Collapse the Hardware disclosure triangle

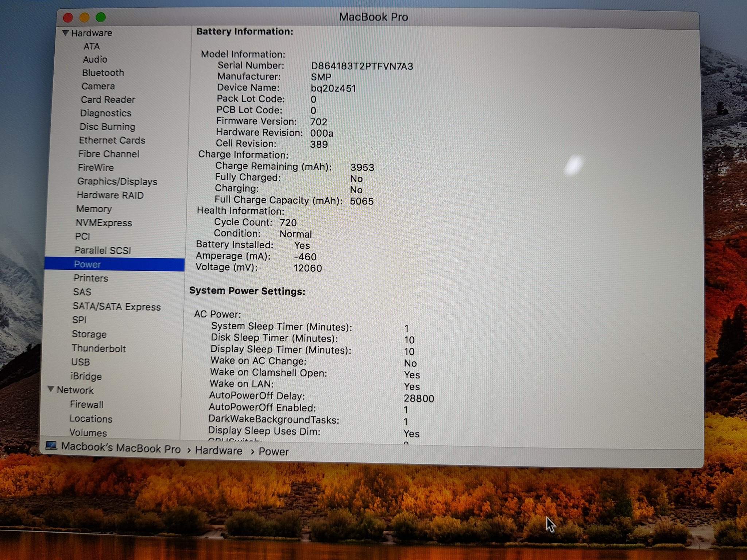[66, 33]
